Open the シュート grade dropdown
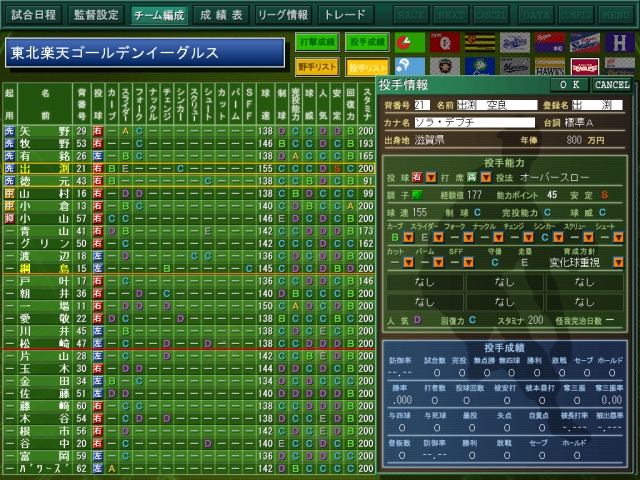The image size is (640, 480). 618,237
